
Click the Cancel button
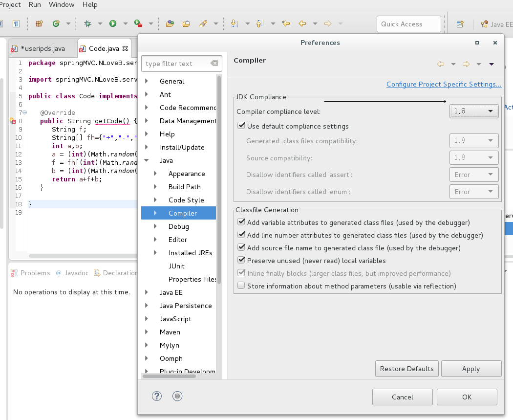403,397
